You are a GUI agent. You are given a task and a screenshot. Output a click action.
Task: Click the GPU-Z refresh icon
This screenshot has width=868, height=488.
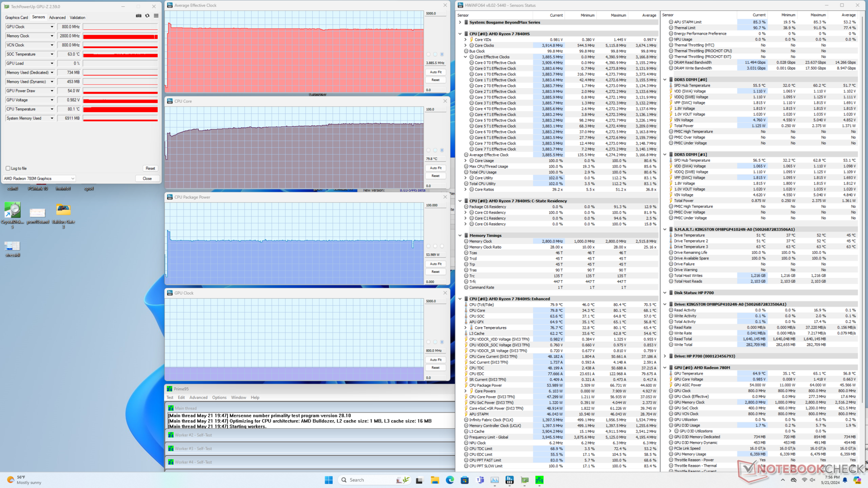tap(147, 16)
